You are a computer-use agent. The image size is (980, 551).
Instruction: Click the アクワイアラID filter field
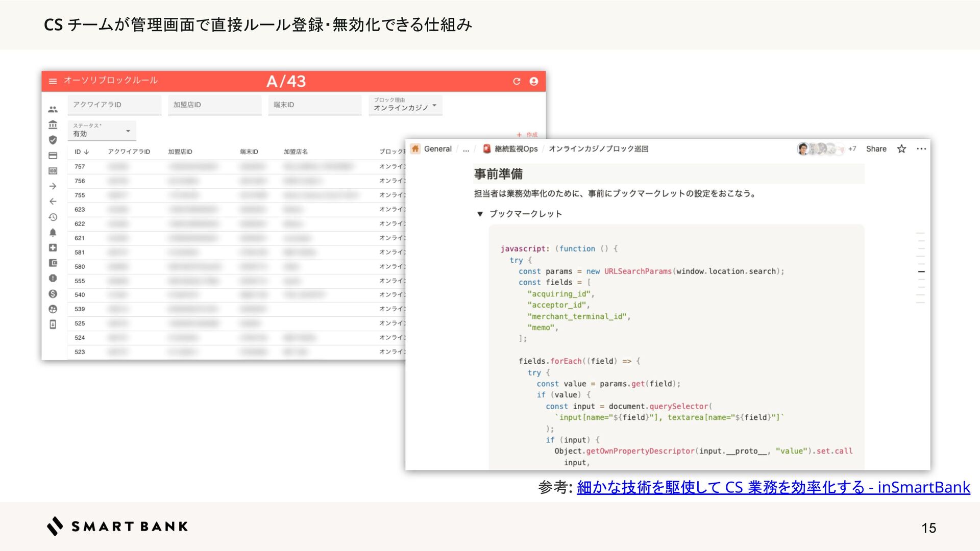(114, 105)
